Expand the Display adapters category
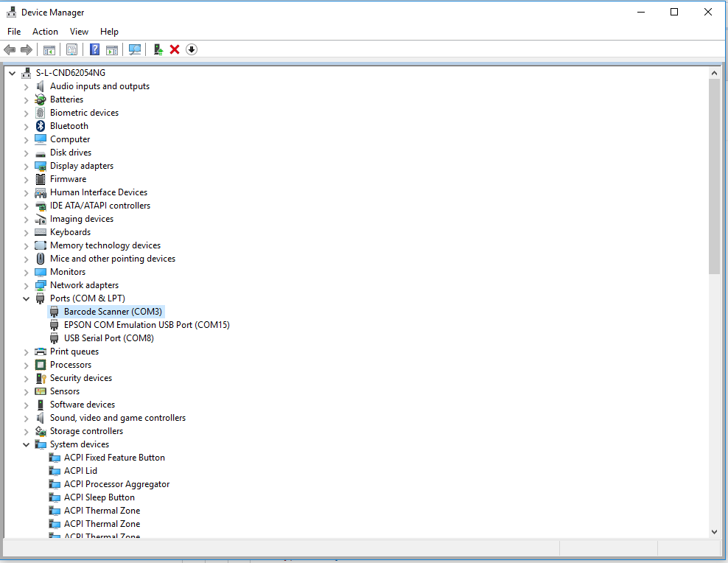This screenshot has width=728, height=563. coord(27,167)
